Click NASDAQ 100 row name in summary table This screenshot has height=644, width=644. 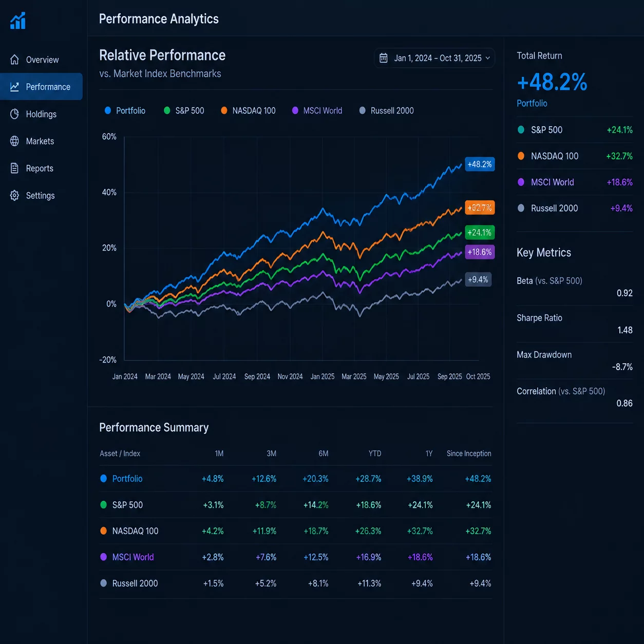point(135,531)
